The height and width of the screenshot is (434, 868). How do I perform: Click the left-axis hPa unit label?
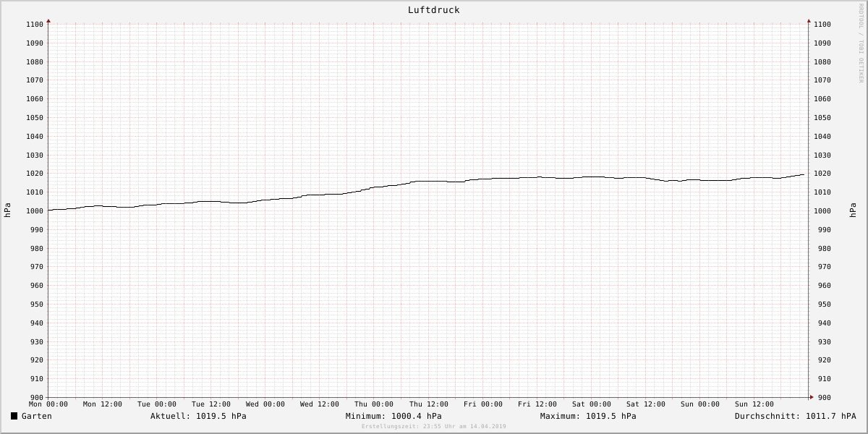[7, 210]
